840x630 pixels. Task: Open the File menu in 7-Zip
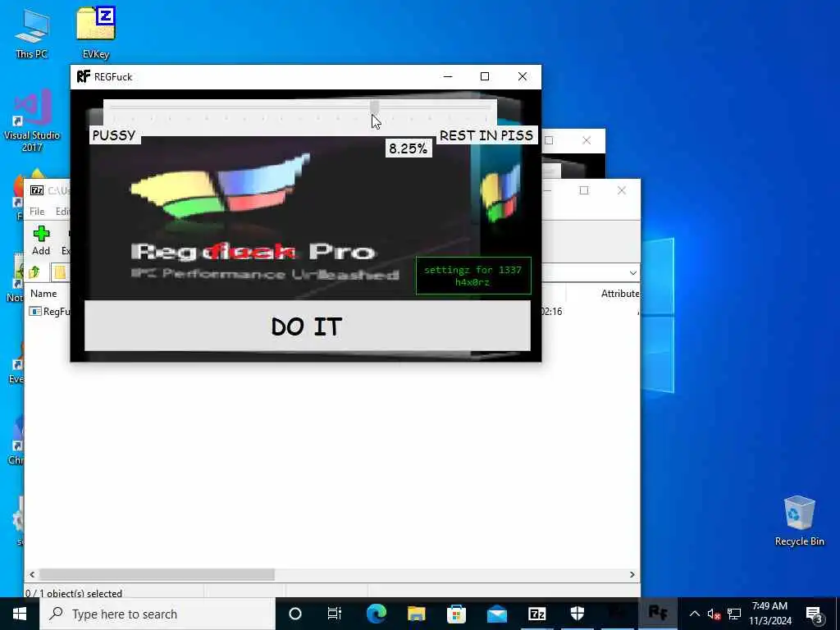click(37, 212)
